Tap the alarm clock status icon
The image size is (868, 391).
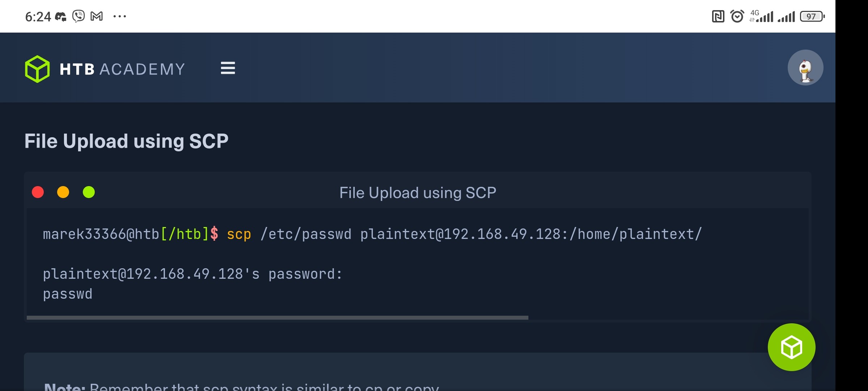click(x=737, y=16)
